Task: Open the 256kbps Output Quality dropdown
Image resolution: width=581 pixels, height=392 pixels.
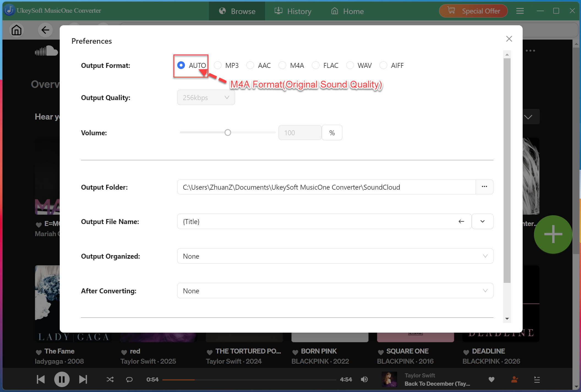Action: coord(206,98)
